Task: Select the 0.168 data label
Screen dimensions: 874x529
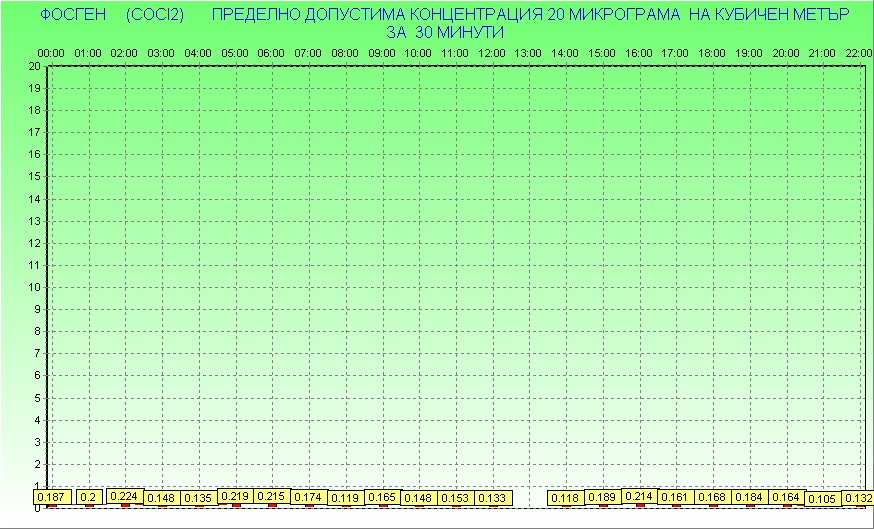Action: pyautogui.click(x=713, y=497)
